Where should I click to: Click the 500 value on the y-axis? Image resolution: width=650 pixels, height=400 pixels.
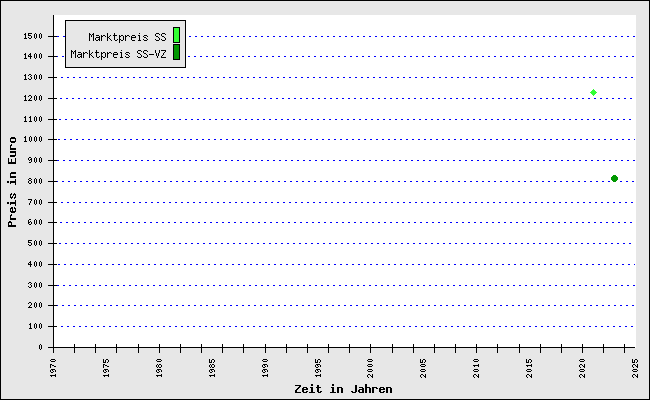click(35, 243)
